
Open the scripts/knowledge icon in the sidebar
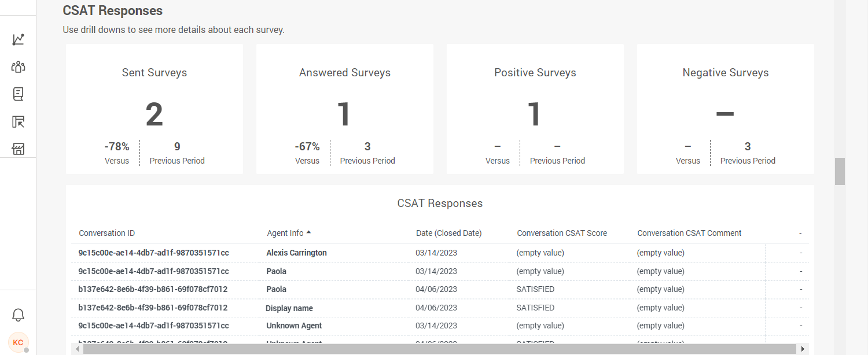click(18, 94)
